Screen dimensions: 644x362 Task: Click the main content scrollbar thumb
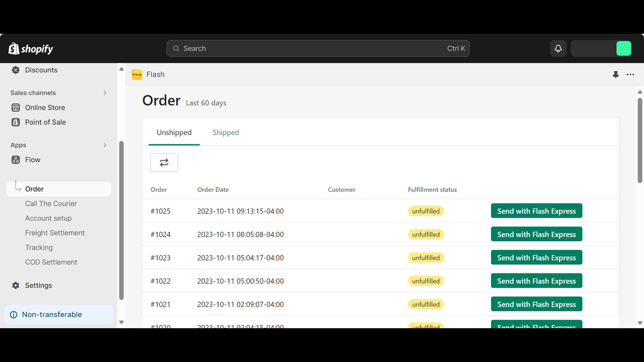point(640,141)
